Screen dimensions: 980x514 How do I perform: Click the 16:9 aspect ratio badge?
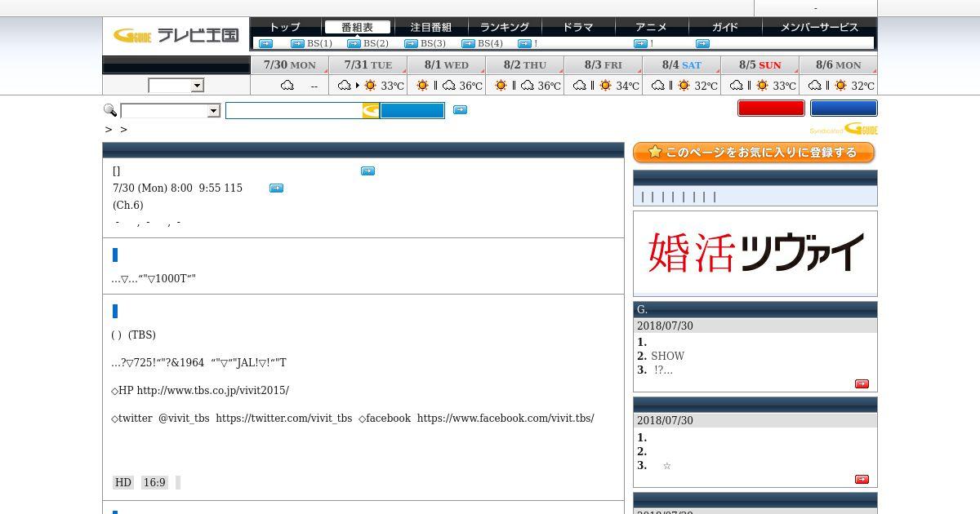154,482
